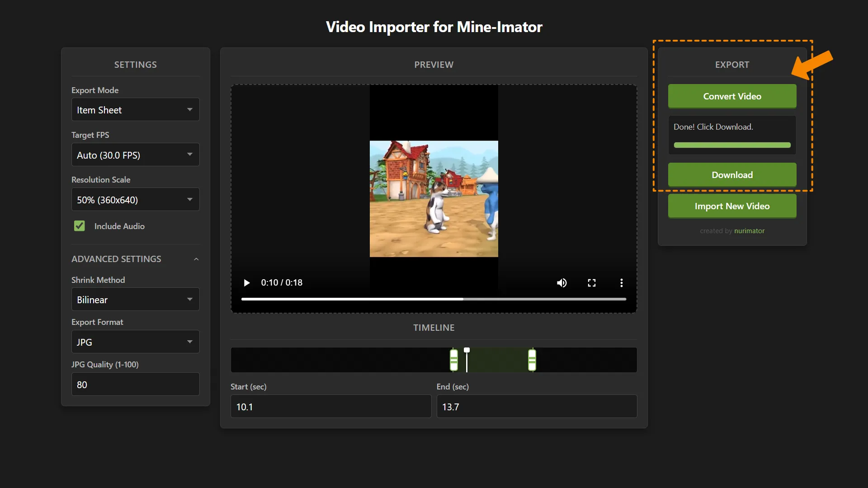
Task: Toggle the Include Audio checkbox
Action: coord(80,226)
